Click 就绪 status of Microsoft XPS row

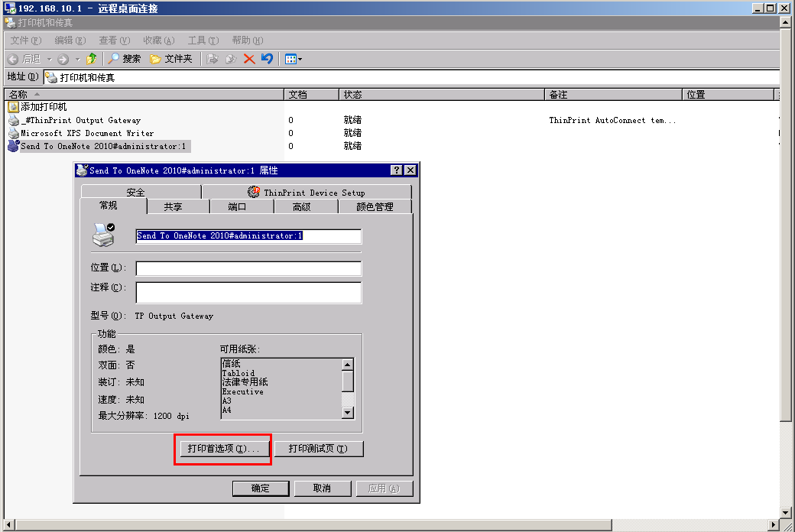point(352,133)
